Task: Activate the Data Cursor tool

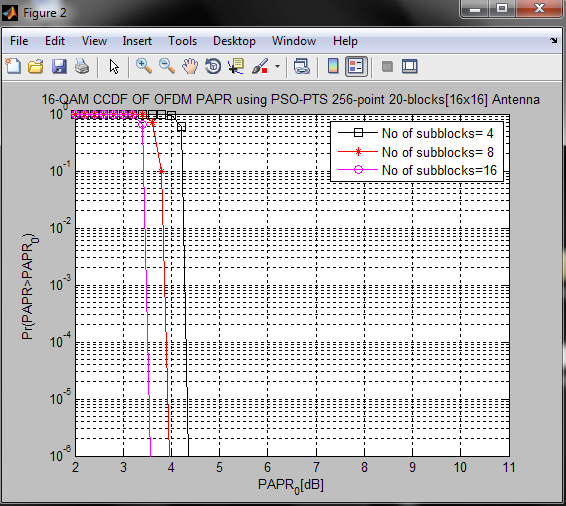Action: 236,66
